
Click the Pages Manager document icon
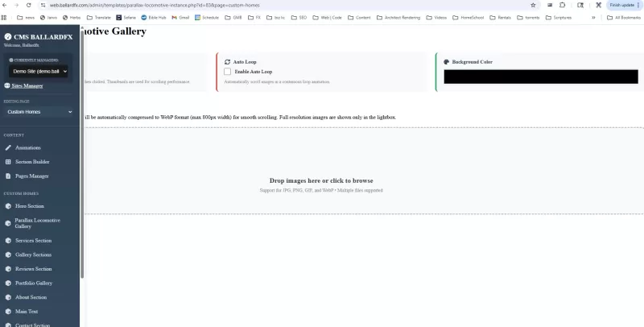8,176
